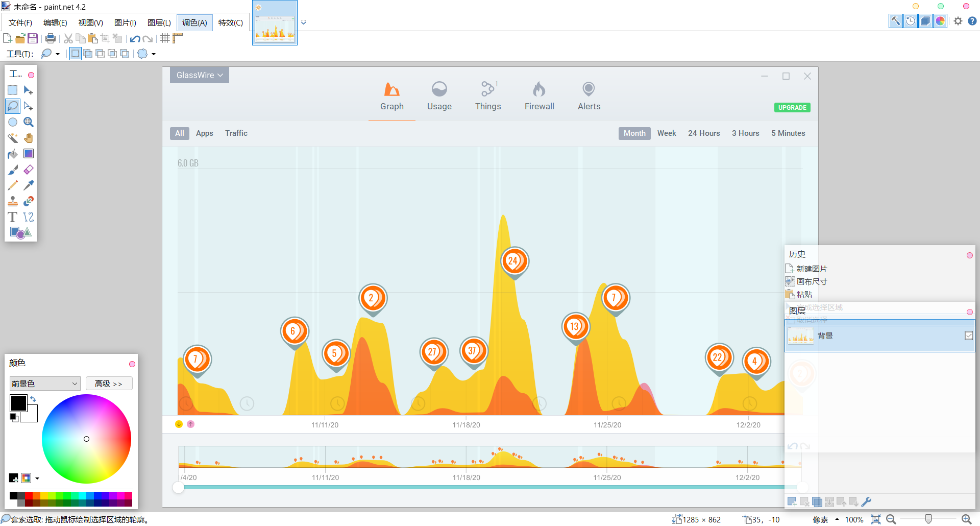Select 画布尺寸 history entry
This screenshot has width=980, height=526.
(812, 281)
